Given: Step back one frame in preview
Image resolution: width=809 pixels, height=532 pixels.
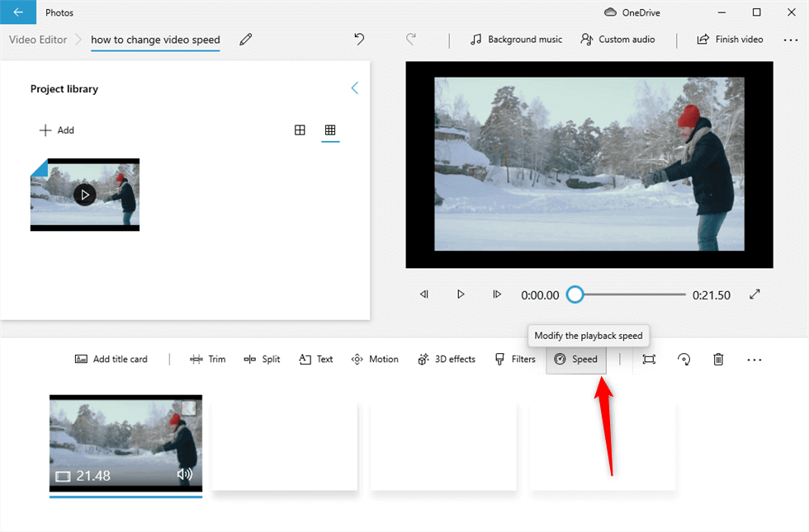Looking at the screenshot, I should (424, 294).
